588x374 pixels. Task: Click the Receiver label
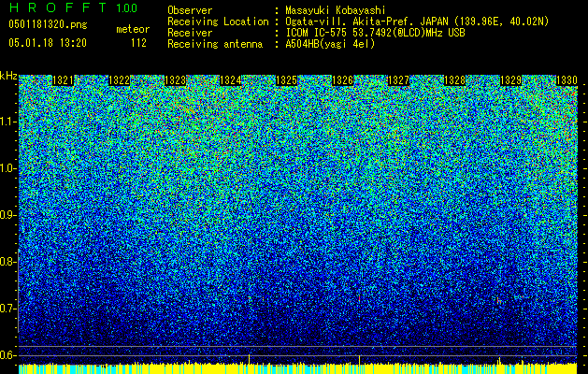coord(190,33)
